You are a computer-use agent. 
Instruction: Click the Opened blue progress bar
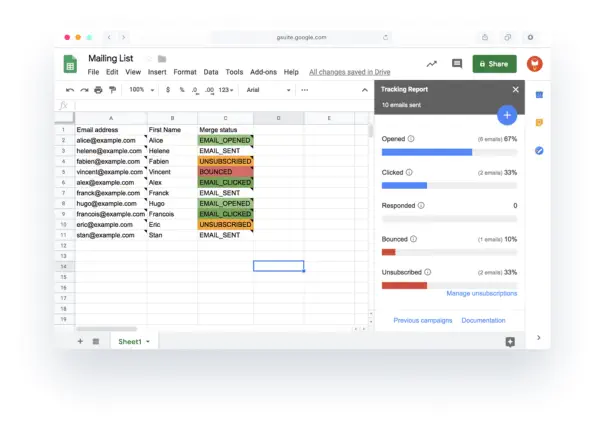pos(427,152)
